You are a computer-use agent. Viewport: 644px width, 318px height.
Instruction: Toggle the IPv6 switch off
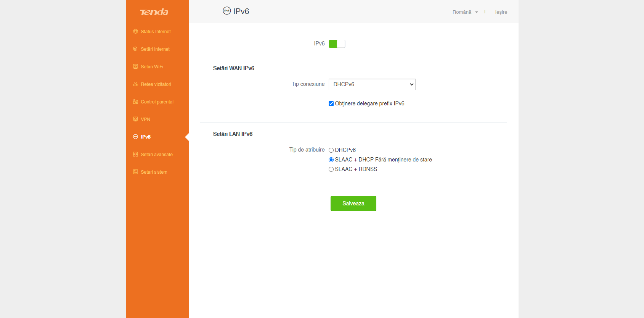click(337, 44)
